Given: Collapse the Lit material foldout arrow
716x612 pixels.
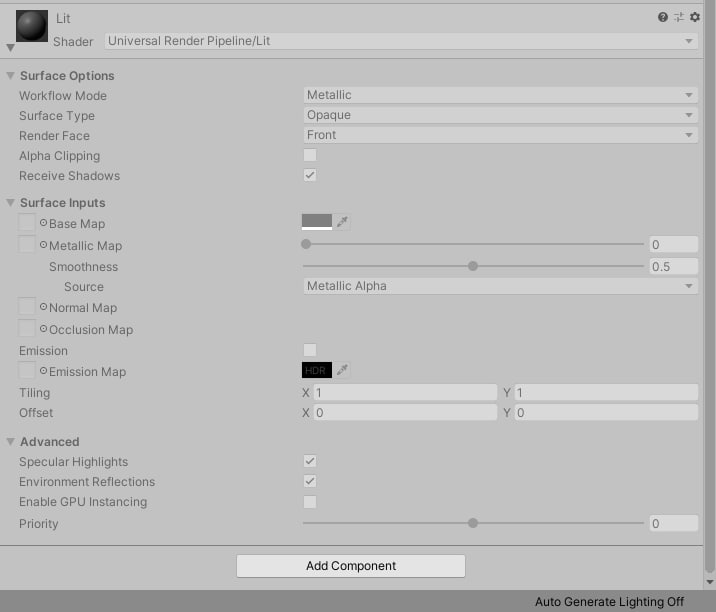Looking at the screenshot, I should pos(11,47).
